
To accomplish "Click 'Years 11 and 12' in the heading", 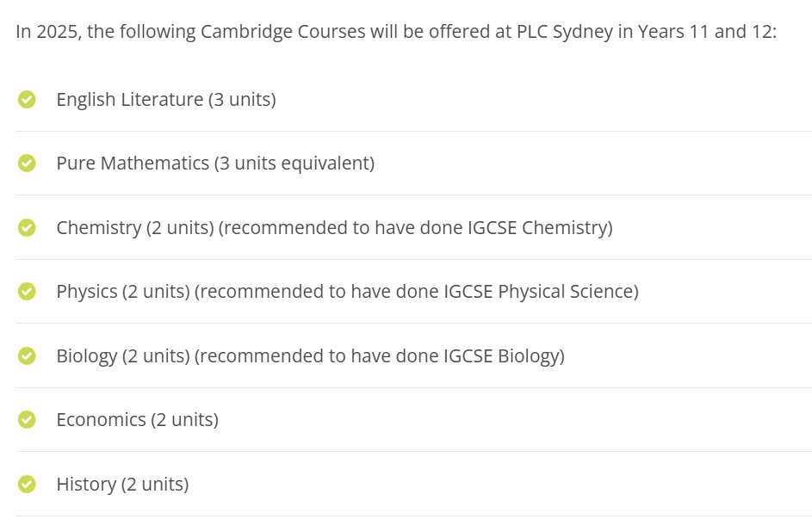I will tap(705, 32).
